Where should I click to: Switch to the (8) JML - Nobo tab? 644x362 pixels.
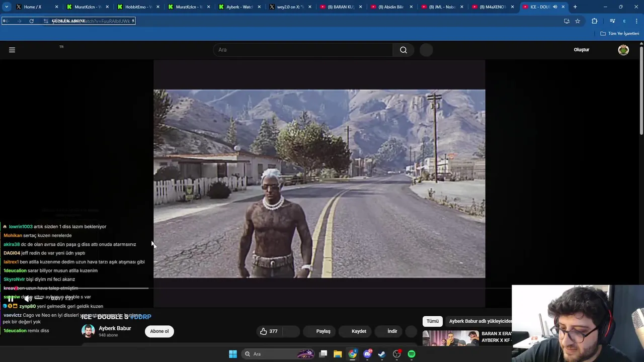(x=442, y=7)
